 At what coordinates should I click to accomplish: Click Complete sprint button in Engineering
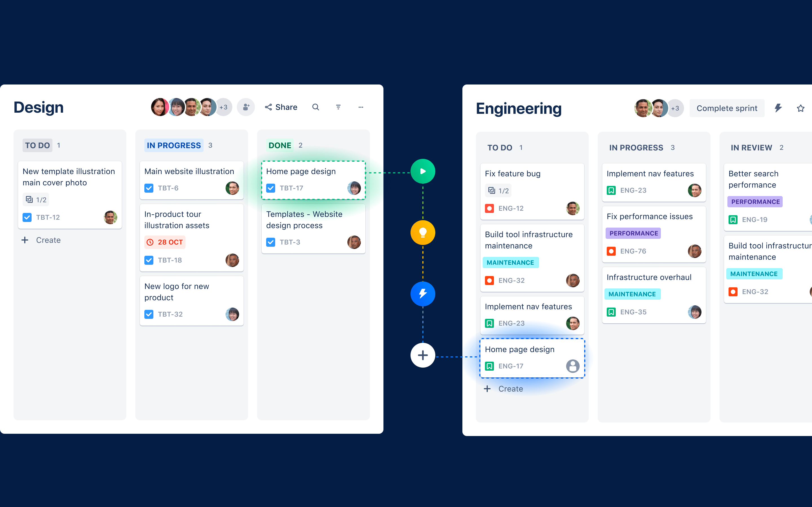point(727,108)
